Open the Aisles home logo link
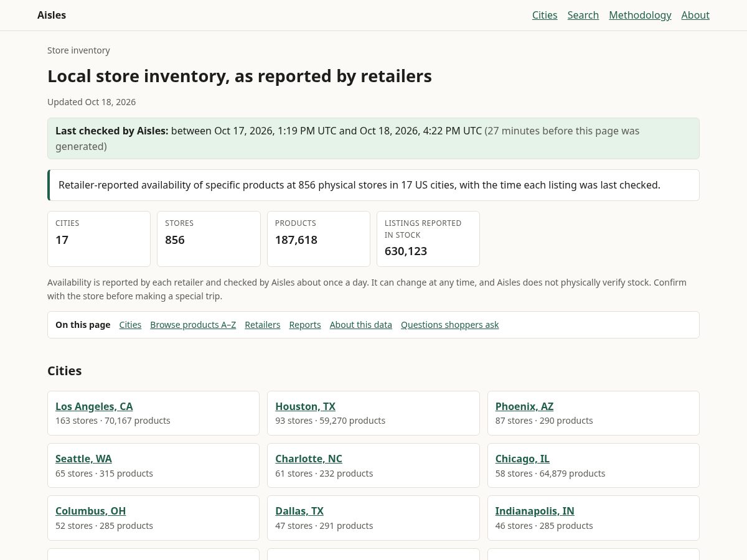 tap(52, 15)
